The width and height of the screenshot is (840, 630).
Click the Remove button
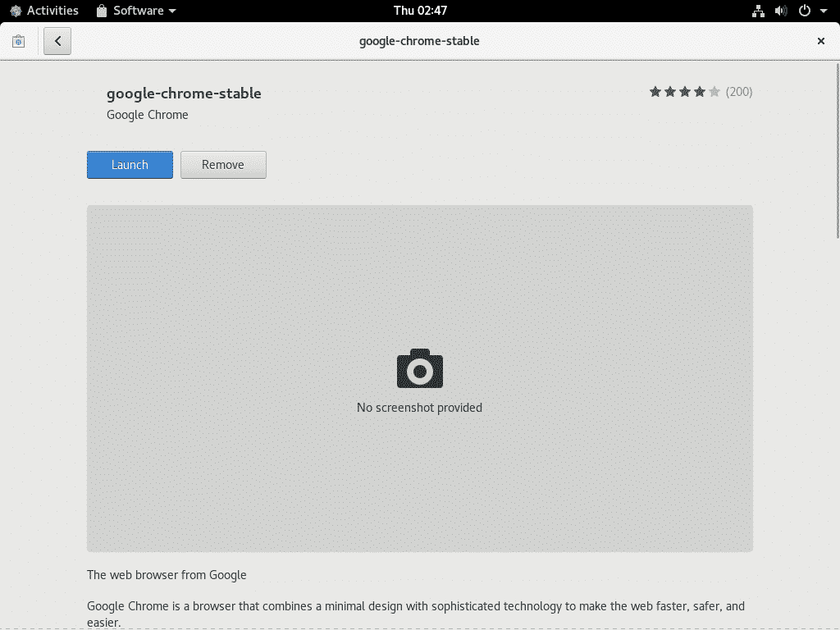(x=223, y=164)
